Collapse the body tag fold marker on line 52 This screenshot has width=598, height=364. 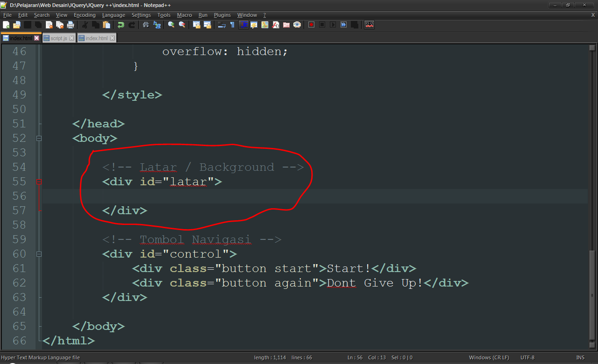39,139
